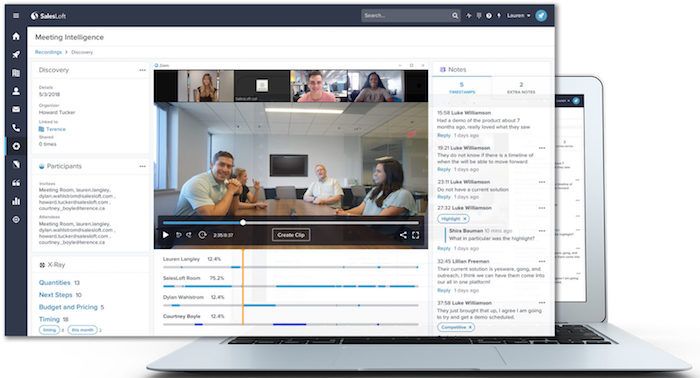
Task: Open options for the 23:11 Luke Williamson note
Action: click(x=542, y=182)
